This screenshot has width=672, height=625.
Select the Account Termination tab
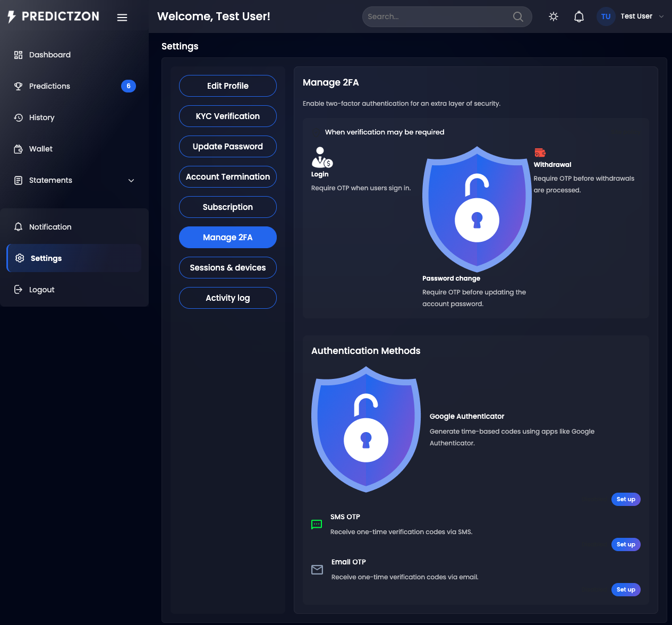tap(228, 177)
